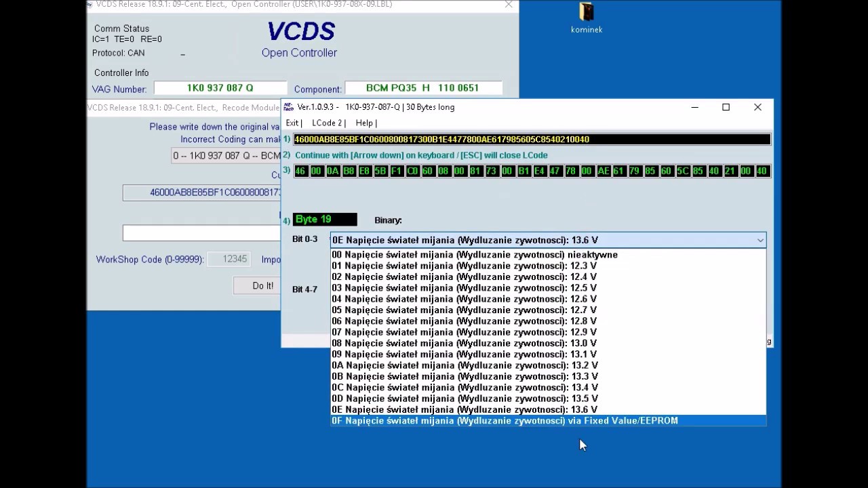Open the kominek folder on desktop

(x=587, y=18)
